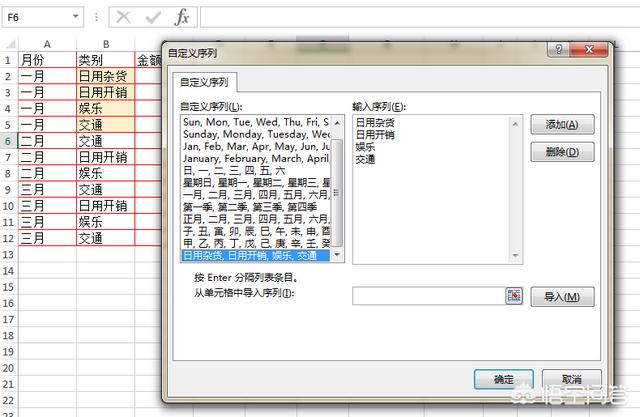Click into the formula bar input area
The height and width of the screenshot is (417, 640).
click(420, 17)
